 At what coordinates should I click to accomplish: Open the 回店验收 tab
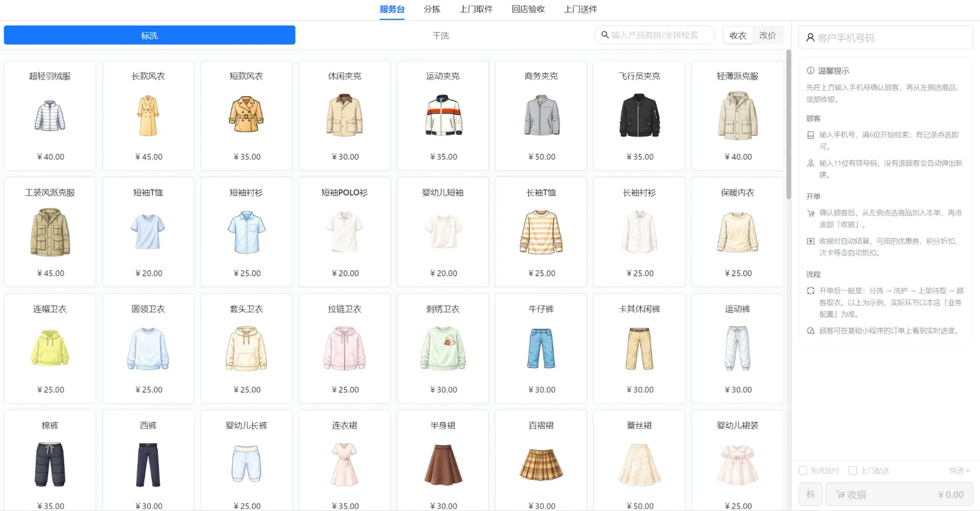[x=528, y=9]
